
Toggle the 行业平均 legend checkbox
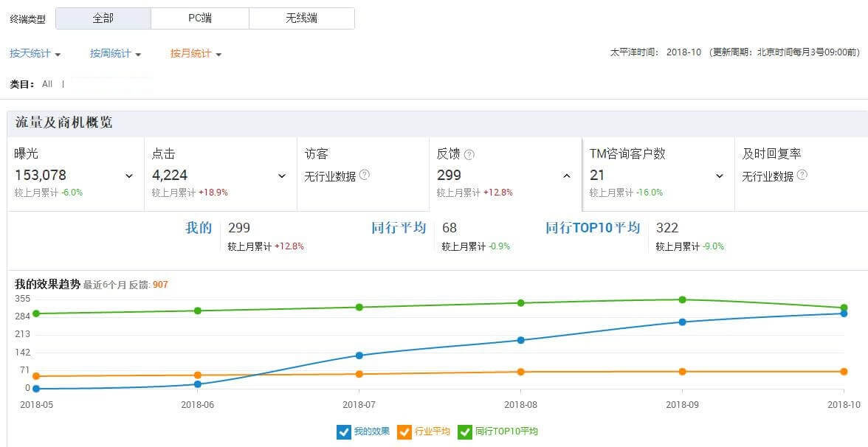[x=404, y=432]
